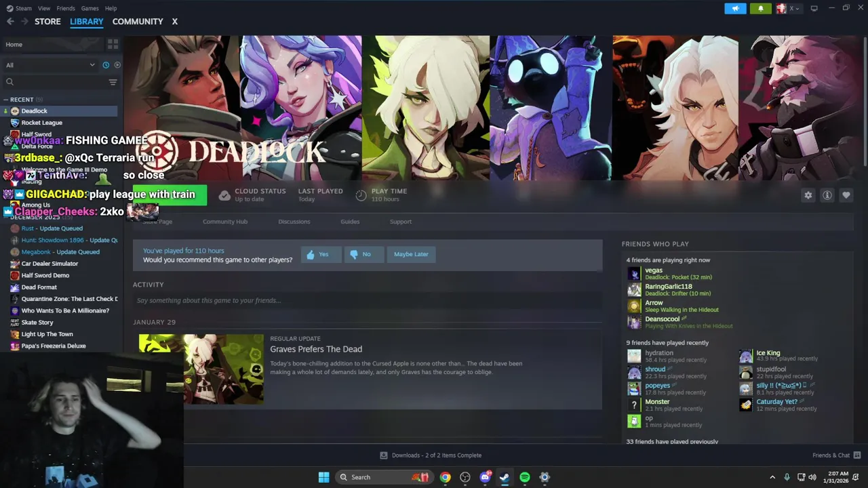
Task: Open the Support link
Action: (401, 222)
